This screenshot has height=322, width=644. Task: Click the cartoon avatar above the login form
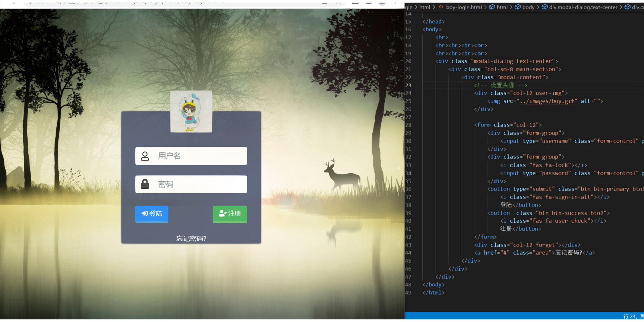pos(191,111)
